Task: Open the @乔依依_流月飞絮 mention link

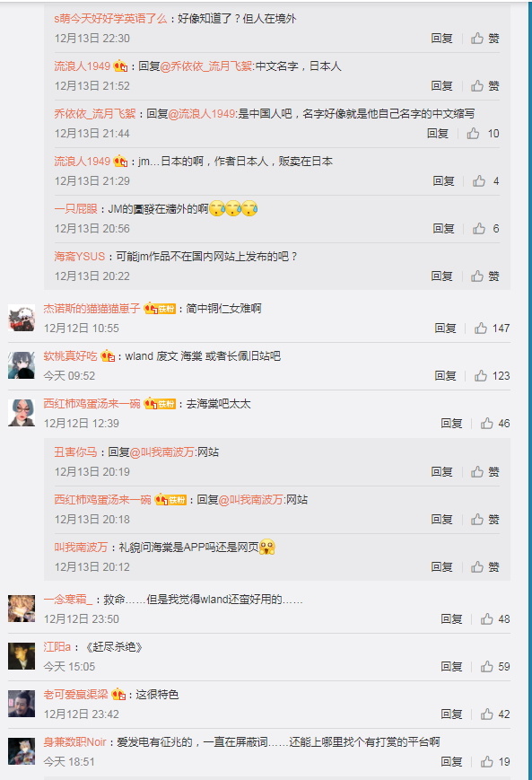Action: pos(205,66)
